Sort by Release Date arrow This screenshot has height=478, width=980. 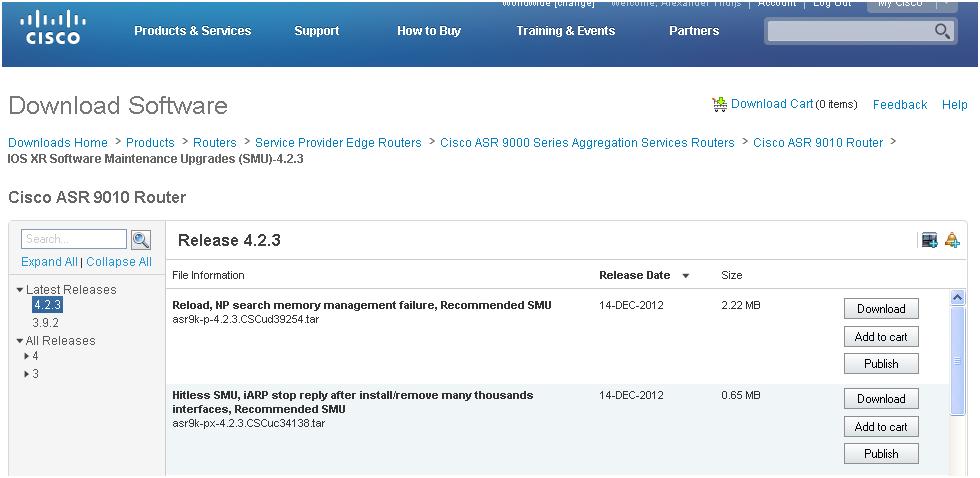686,276
